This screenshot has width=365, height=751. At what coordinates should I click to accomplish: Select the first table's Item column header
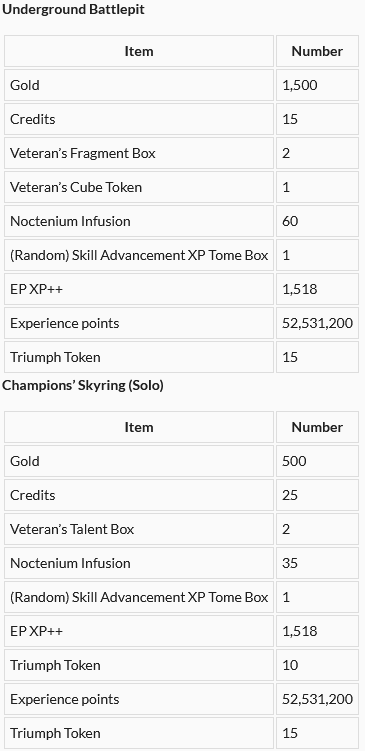[139, 51]
